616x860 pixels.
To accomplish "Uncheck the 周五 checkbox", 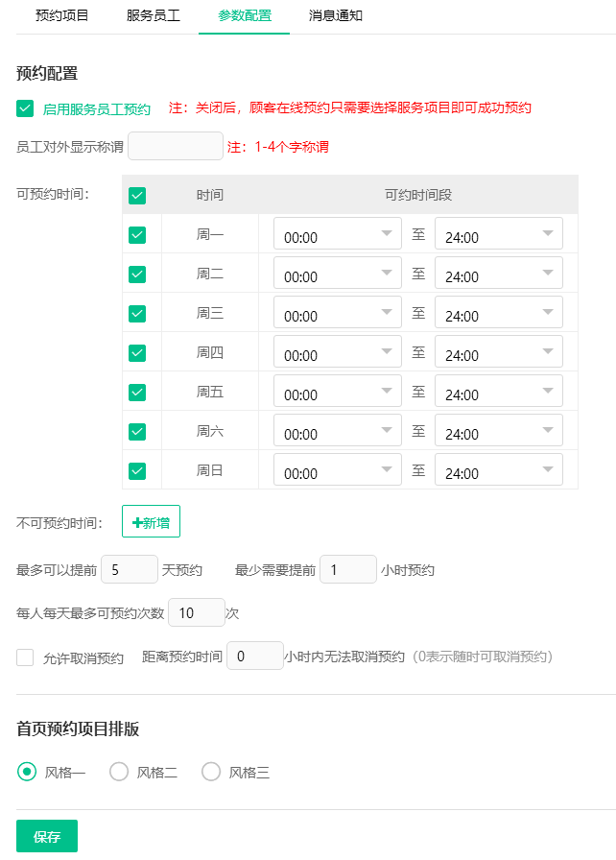I will pos(137,393).
